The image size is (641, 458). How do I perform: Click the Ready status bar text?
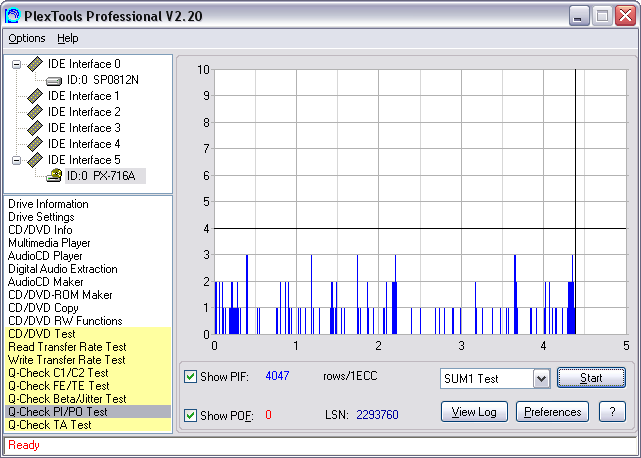click(24, 445)
